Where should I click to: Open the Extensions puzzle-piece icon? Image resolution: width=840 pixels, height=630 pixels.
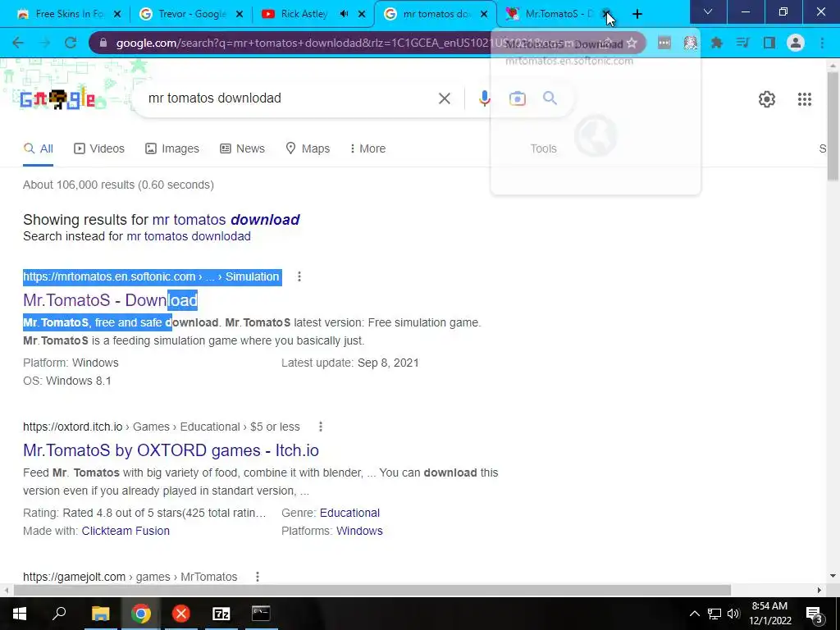pyautogui.click(x=716, y=43)
